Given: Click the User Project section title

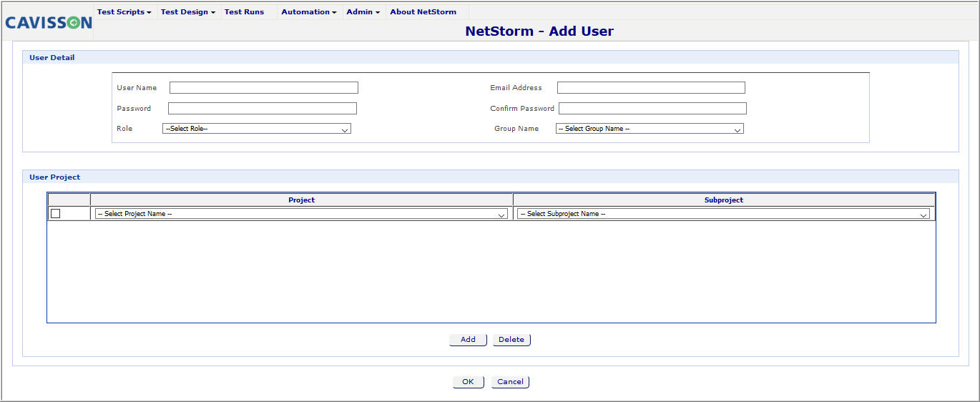Looking at the screenshot, I should (55, 177).
